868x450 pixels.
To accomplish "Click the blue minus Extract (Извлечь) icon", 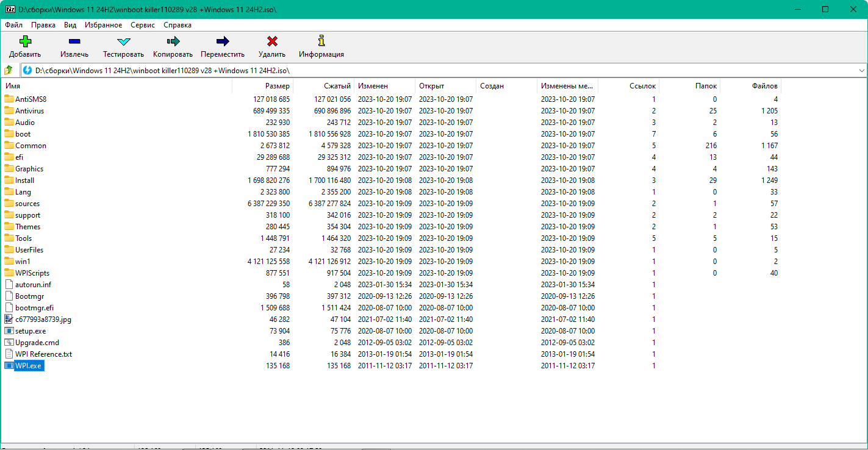I will tap(74, 41).
